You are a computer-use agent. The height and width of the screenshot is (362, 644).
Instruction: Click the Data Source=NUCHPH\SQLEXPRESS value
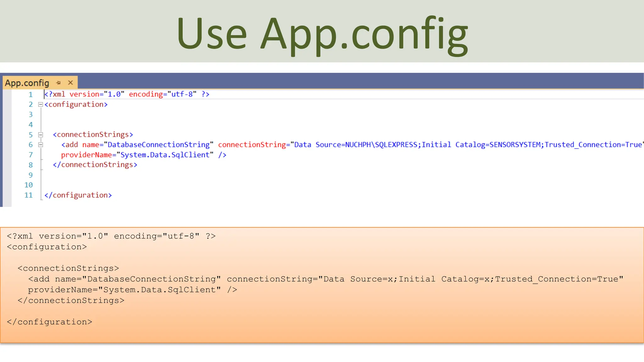[356, 145]
